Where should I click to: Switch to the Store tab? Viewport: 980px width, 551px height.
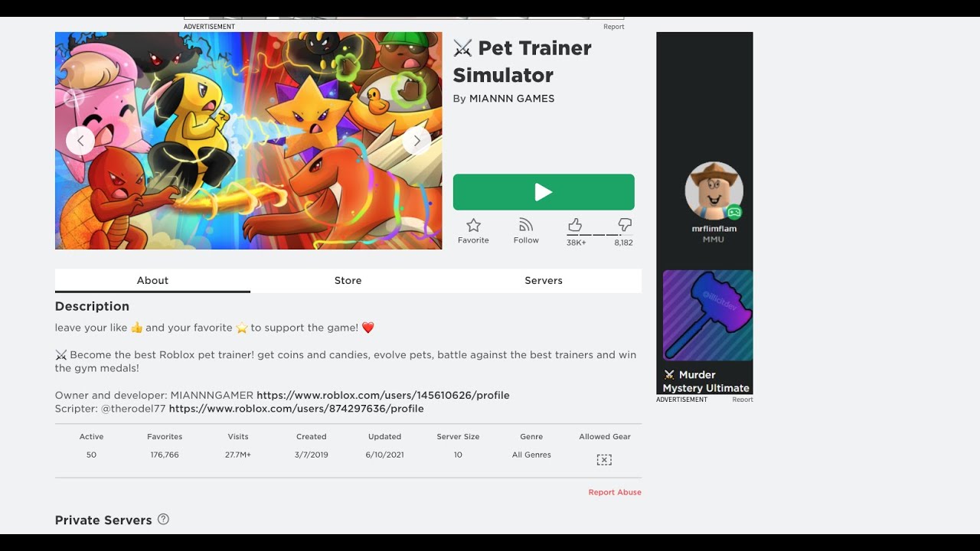point(348,281)
